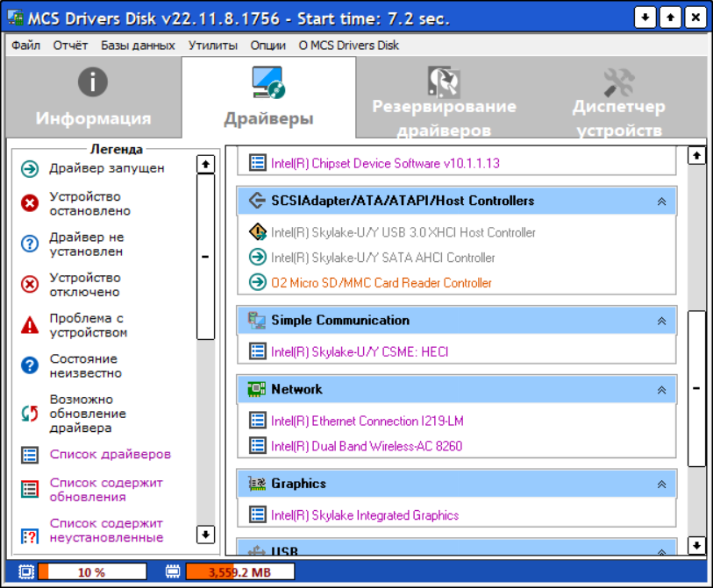Screen dimensions: 713x588
Task: Click the list icon beside Skylake CSME: HECI
Action: pyautogui.click(x=257, y=351)
